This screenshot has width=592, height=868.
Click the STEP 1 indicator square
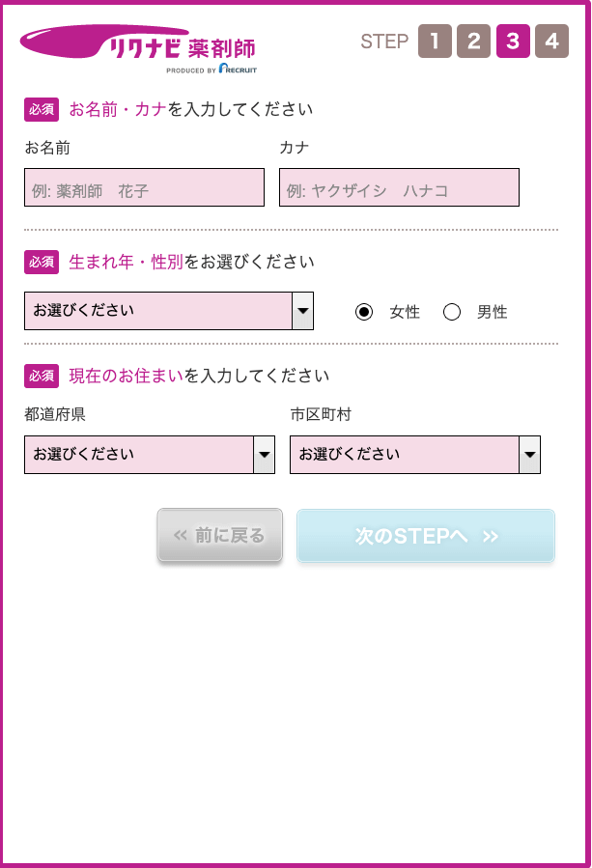pos(433,42)
